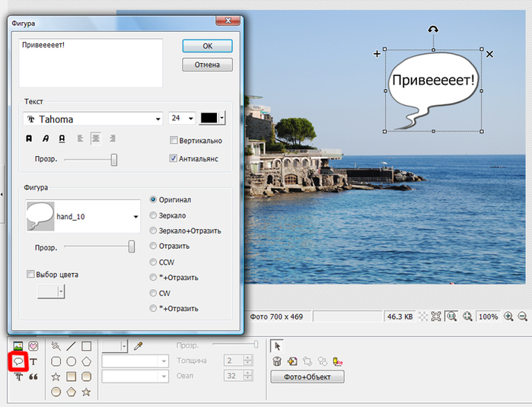Open the empty dropdown beside Овал

pyautogui.click(x=164, y=376)
